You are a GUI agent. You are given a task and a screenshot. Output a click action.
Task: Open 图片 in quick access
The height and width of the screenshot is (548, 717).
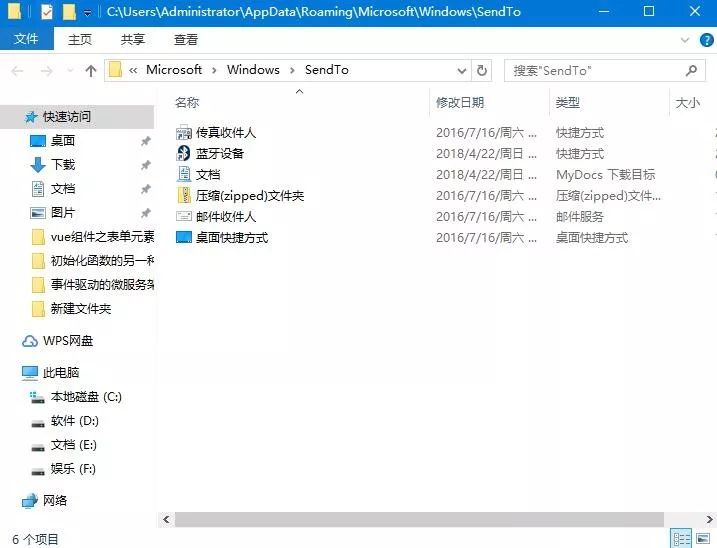click(63, 212)
